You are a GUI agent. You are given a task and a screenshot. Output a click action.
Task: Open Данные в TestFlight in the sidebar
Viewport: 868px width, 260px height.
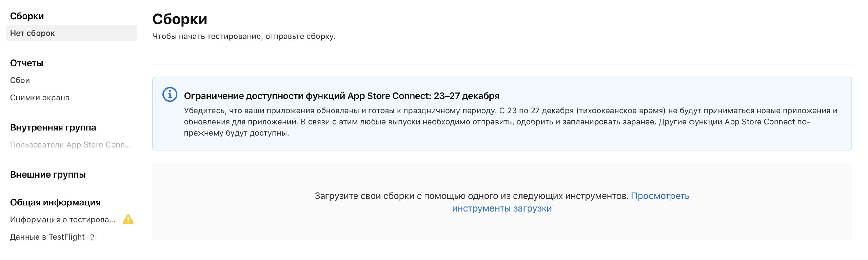click(47, 237)
